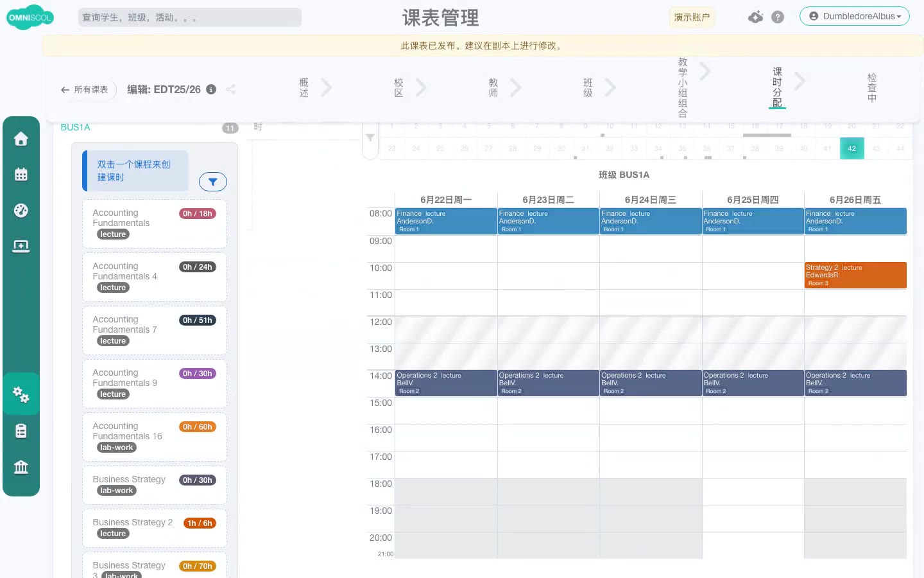Click the cloud sync status icon
The image size is (924, 578).
pos(755,17)
